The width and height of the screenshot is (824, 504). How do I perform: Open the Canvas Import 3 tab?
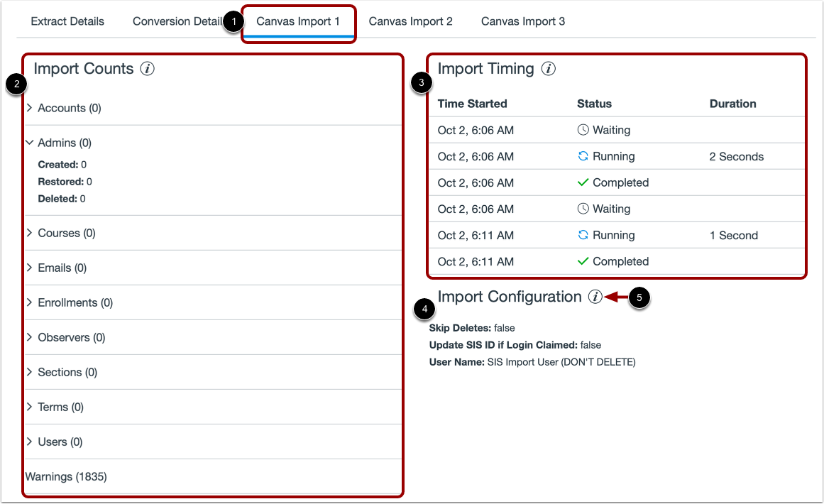(x=523, y=21)
